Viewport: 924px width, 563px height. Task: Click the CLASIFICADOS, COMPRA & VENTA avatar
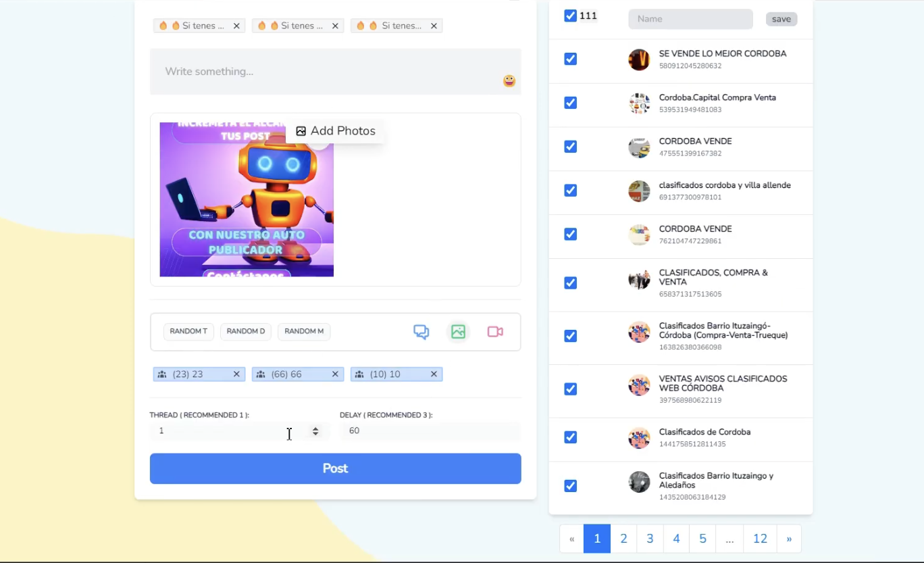click(639, 280)
